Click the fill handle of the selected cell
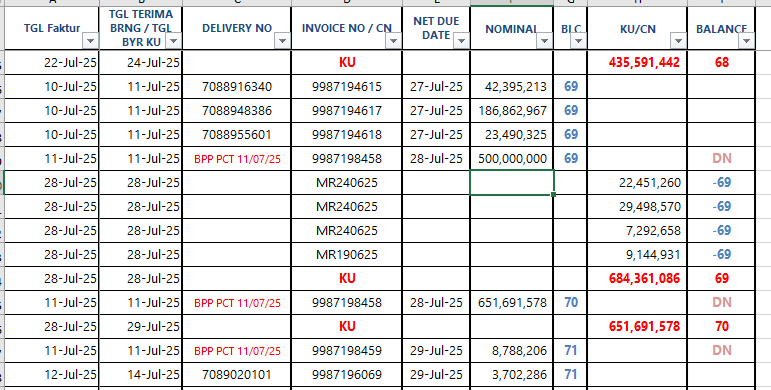This screenshot has height=390, width=771. click(554, 195)
